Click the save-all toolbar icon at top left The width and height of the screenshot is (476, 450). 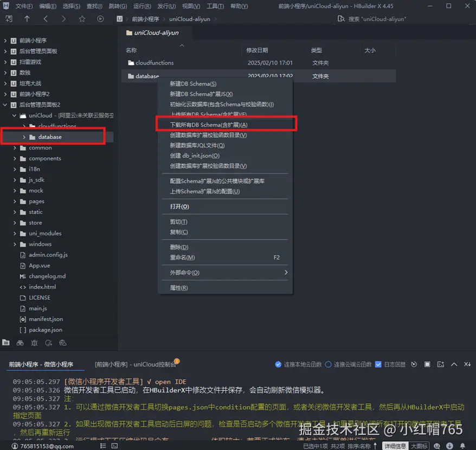[x=9, y=19]
